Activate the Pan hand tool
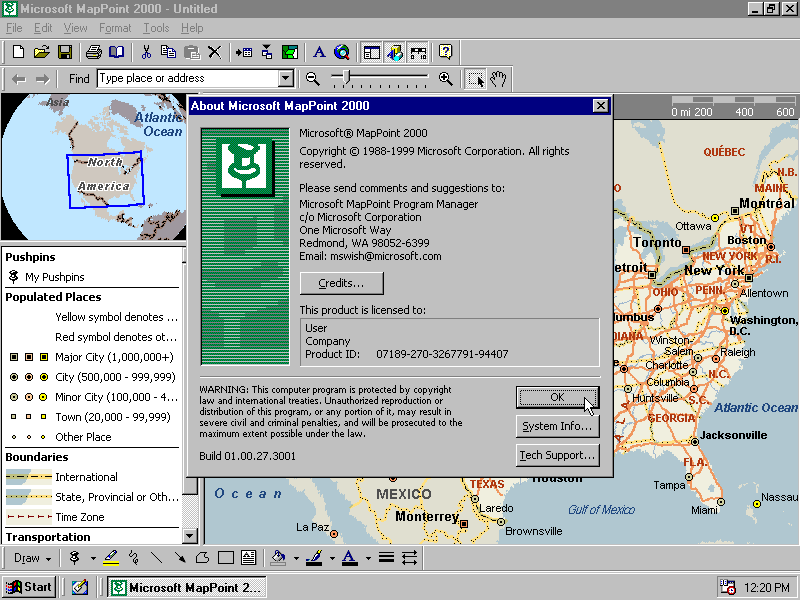Image resolution: width=800 pixels, height=600 pixels. [x=498, y=79]
